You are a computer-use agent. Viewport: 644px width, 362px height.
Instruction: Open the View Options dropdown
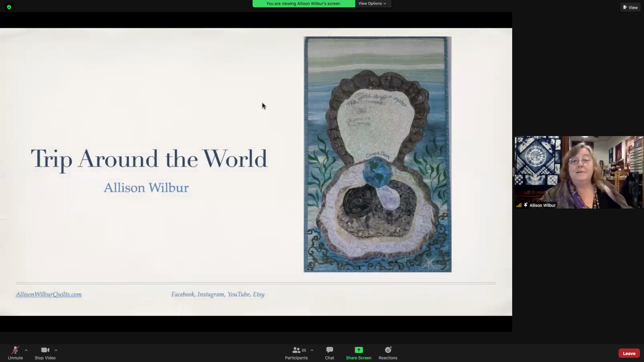pos(372,3)
